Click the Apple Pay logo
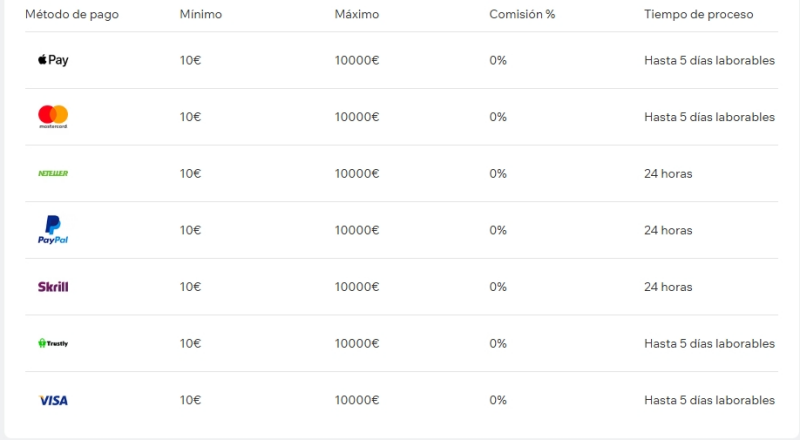Screen dimensions: 800x440 tap(53, 60)
